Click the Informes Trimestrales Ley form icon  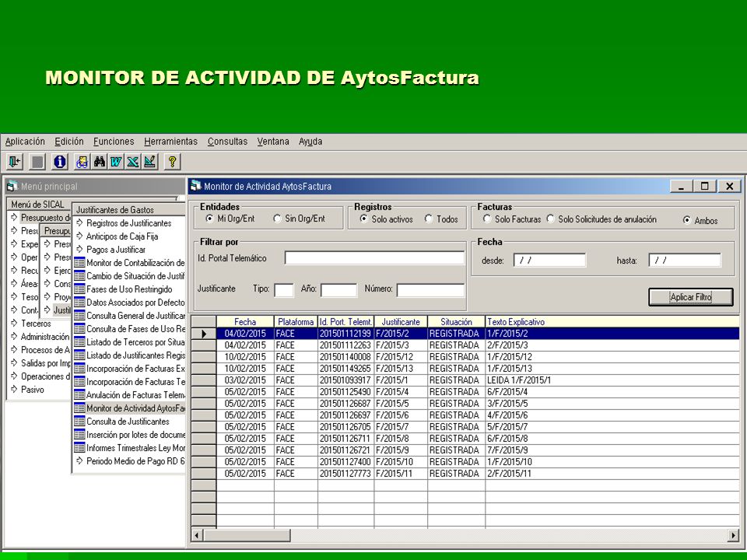(79, 448)
